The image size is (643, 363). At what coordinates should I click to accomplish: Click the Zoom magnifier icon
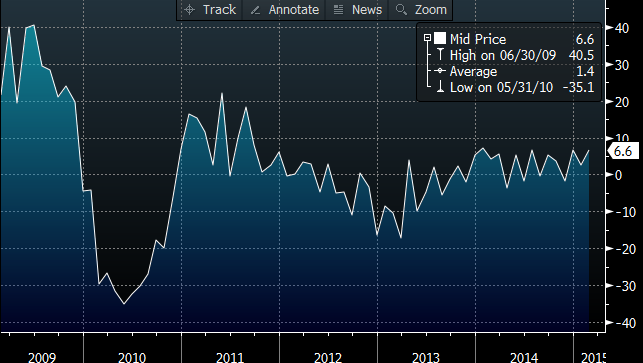[401, 10]
